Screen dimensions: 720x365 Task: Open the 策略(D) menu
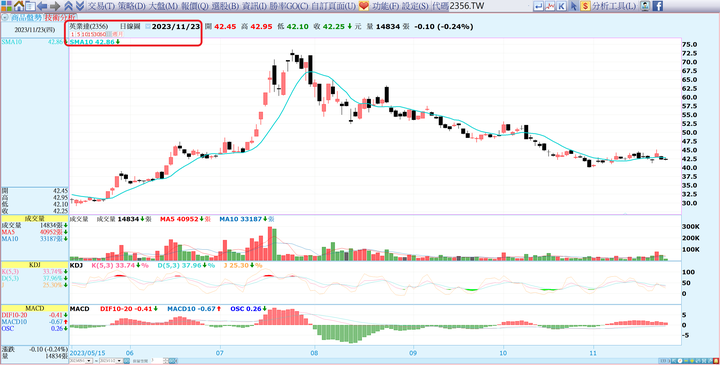click(131, 6)
